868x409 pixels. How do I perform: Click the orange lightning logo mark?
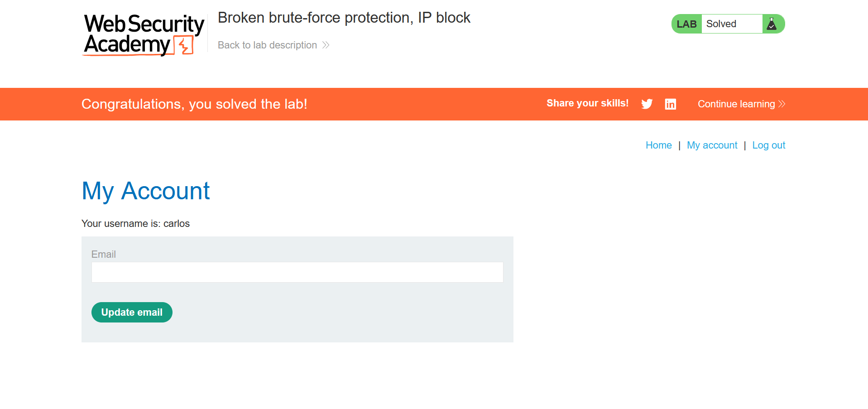point(185,46)
